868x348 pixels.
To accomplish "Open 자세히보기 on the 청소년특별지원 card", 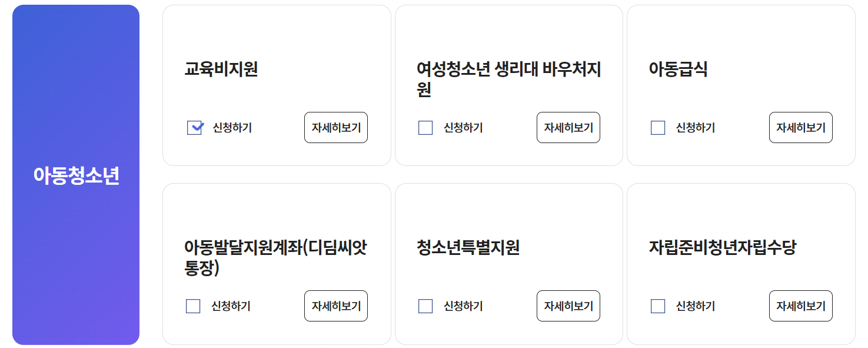I will pyautogui.click(x=568, y=306).
